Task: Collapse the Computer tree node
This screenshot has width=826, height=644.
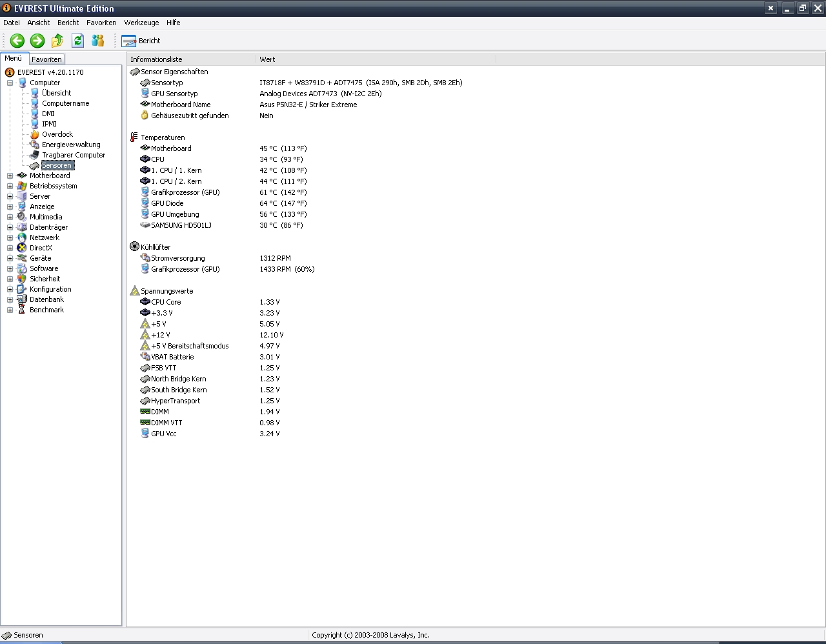Action: tap(10, 83)
